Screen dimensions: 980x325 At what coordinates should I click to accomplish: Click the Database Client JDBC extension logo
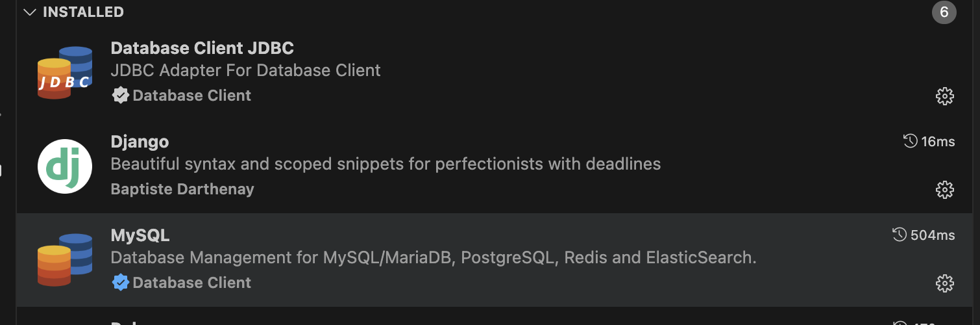64,73
